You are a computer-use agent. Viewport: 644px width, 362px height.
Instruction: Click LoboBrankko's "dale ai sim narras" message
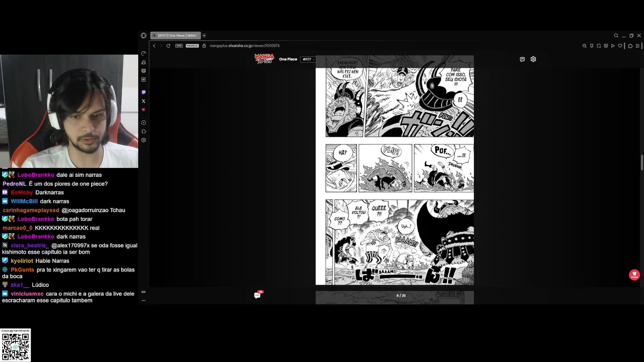tap(79, 175)
